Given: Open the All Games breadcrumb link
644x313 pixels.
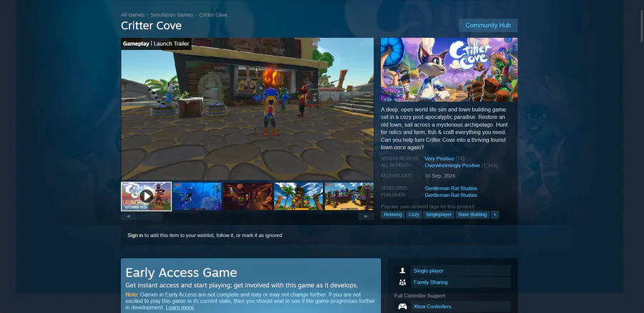Looking at the screenshot, I should pyautogui.click(x=132, y=15).
